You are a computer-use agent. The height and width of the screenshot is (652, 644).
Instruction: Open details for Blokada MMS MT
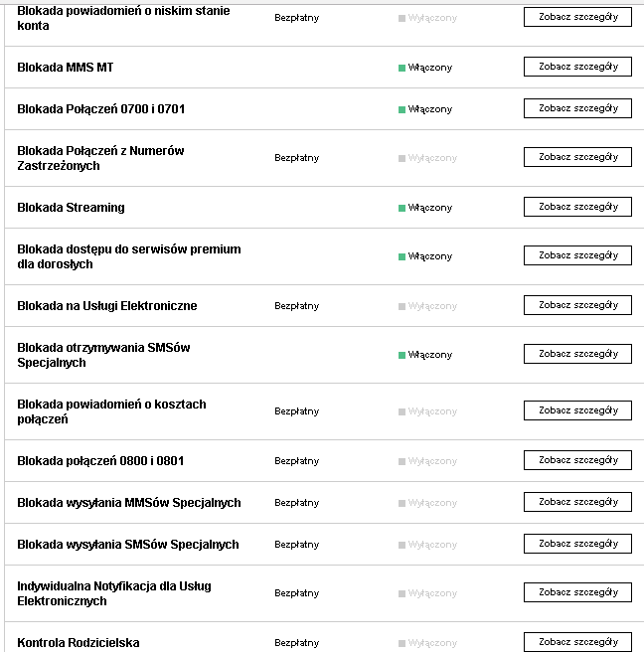tap(577, 67)
